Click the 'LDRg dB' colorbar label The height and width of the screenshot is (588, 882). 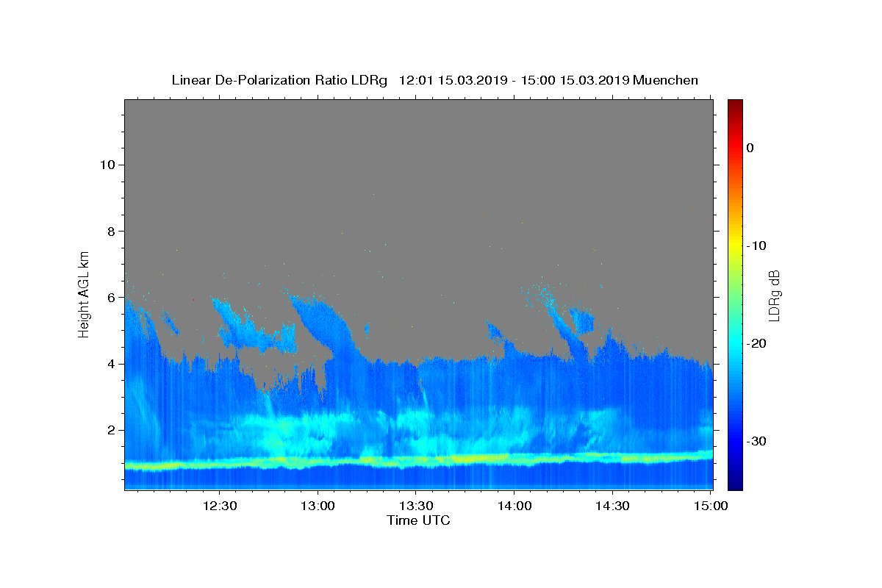(774, 295)
